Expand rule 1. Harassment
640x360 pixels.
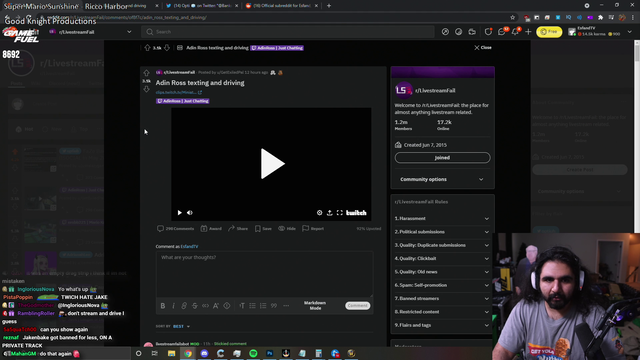point(442,218)
